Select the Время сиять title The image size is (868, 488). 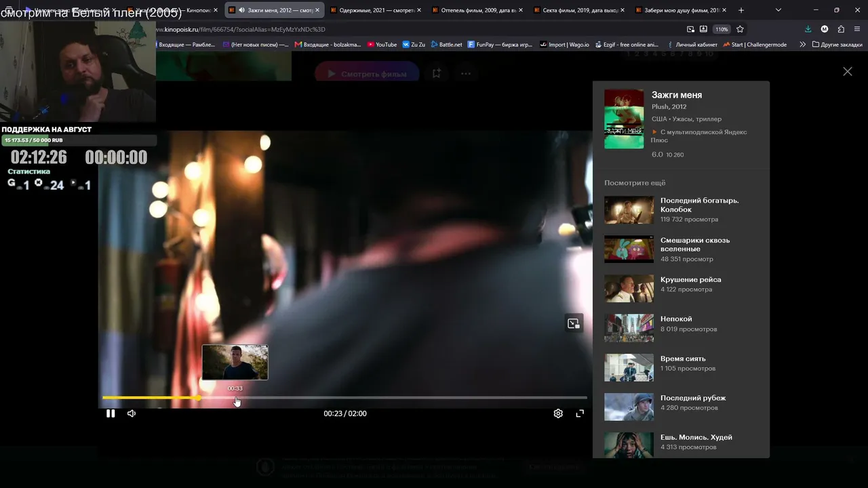tap(683, 359)
